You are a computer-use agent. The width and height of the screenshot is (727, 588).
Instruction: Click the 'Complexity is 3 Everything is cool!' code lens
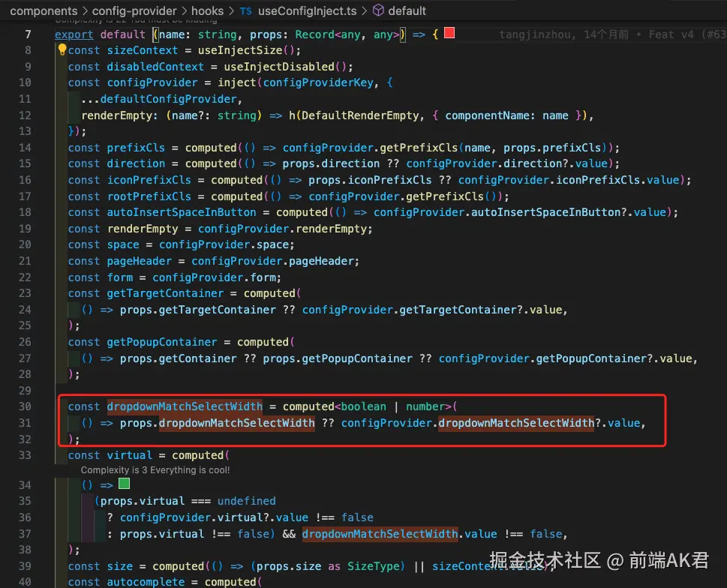click(155, 469)
